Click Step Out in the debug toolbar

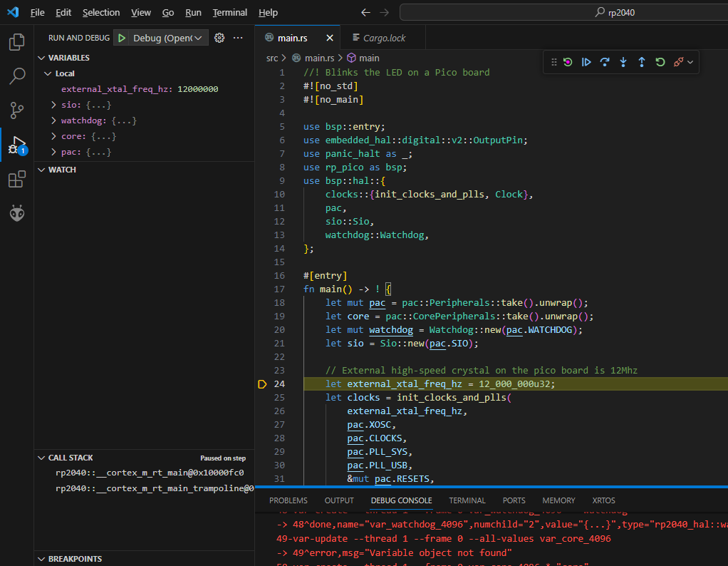[642, 62]
